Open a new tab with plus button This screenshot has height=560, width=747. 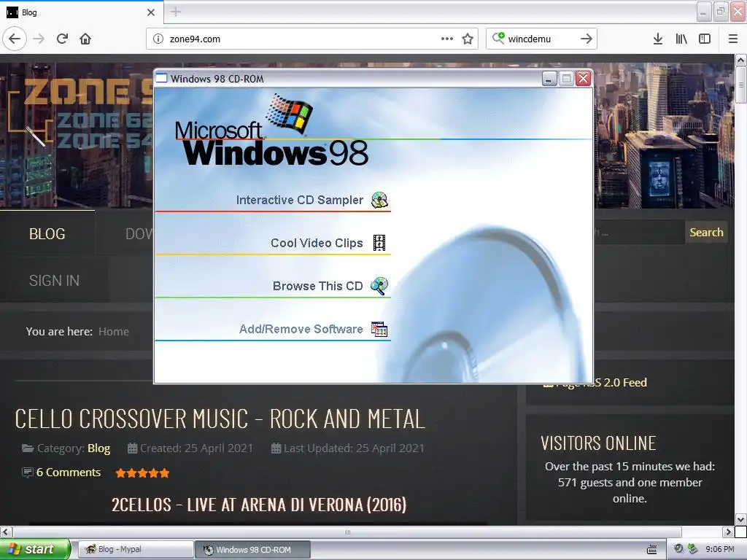tap(176, 12)
